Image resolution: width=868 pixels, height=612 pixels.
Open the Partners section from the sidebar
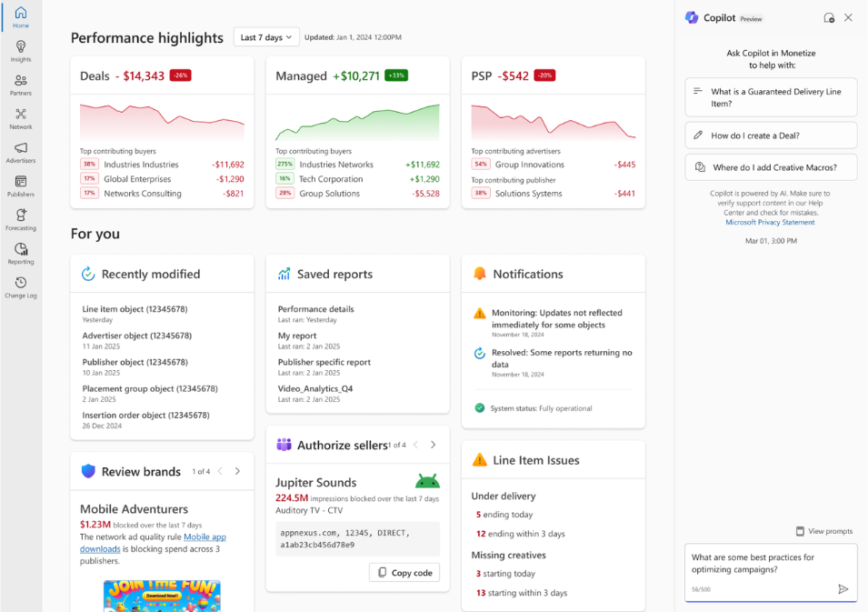20,84
